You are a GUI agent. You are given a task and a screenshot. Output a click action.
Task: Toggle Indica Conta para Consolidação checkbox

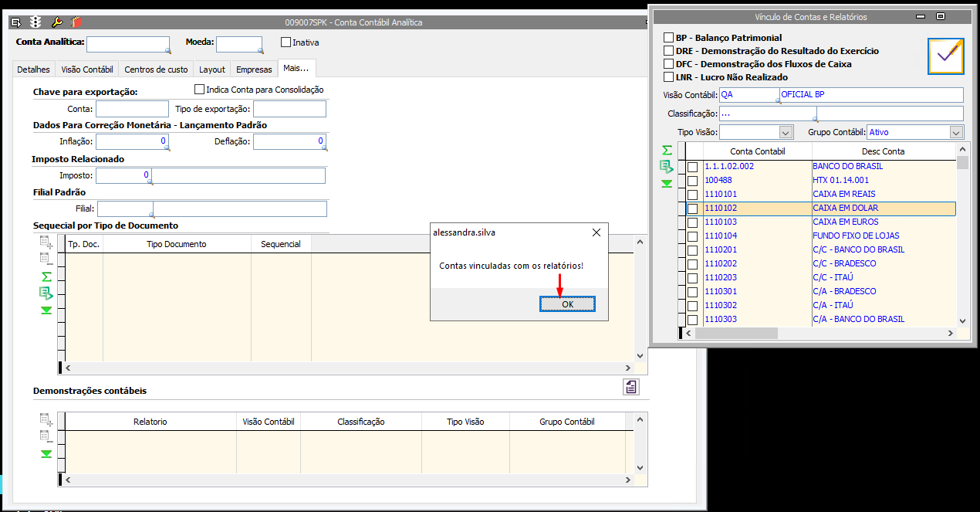click(200, 90)
